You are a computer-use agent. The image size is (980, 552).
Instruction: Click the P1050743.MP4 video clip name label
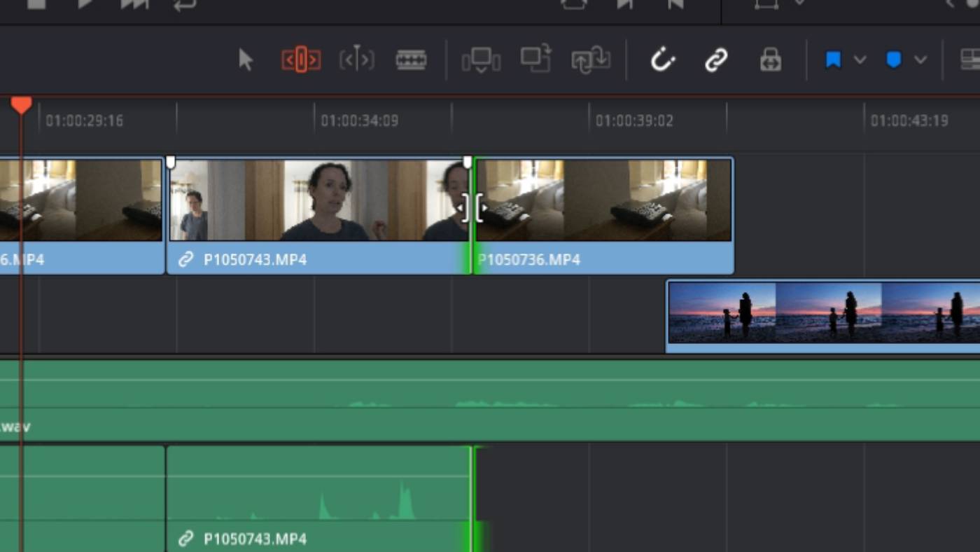pyautogui.click(x=255, y=259)
